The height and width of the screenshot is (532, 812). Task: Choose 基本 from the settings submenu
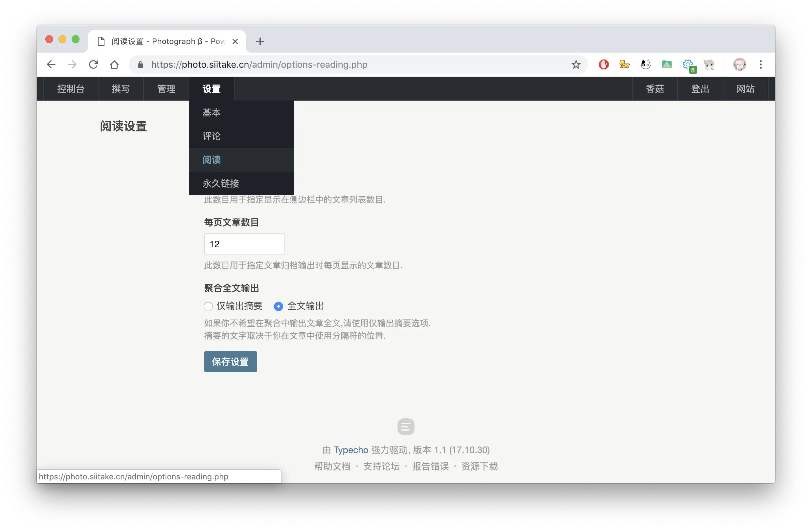211,112
